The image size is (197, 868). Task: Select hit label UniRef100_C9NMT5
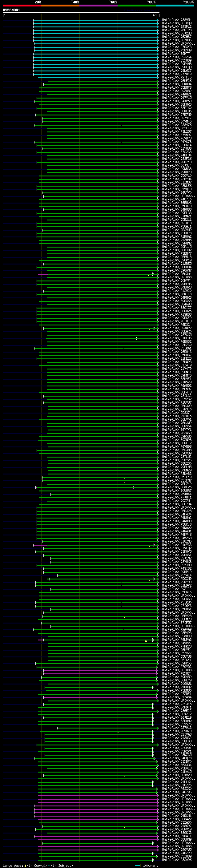pyautogui.click(x=176, y=375)
